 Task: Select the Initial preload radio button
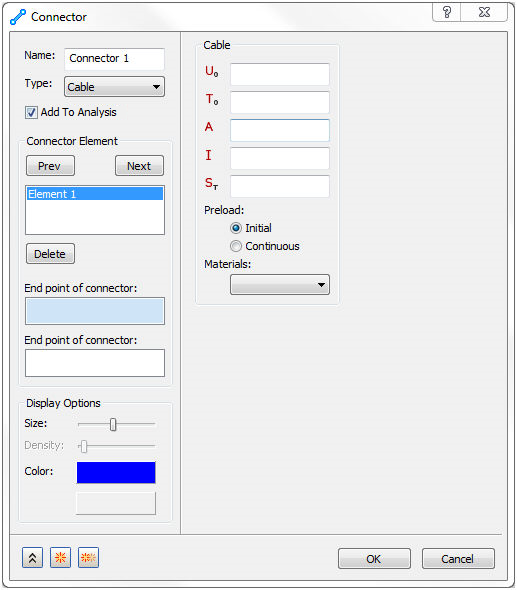(x=236, y=228)
